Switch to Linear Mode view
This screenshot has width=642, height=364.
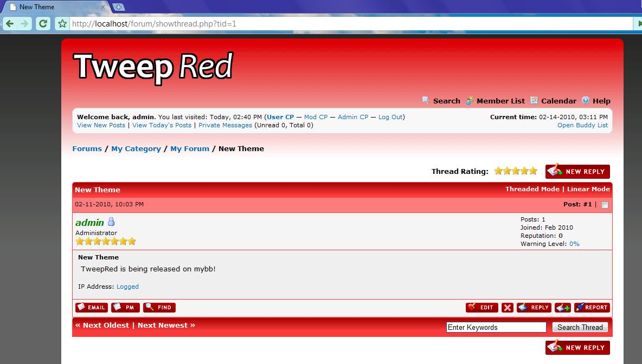(x=588, y=189)
